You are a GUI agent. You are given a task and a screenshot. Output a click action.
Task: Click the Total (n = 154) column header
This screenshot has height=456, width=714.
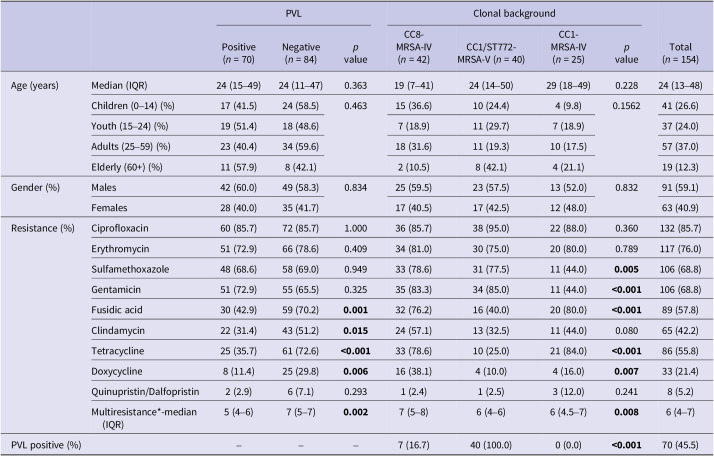(679, 52)
